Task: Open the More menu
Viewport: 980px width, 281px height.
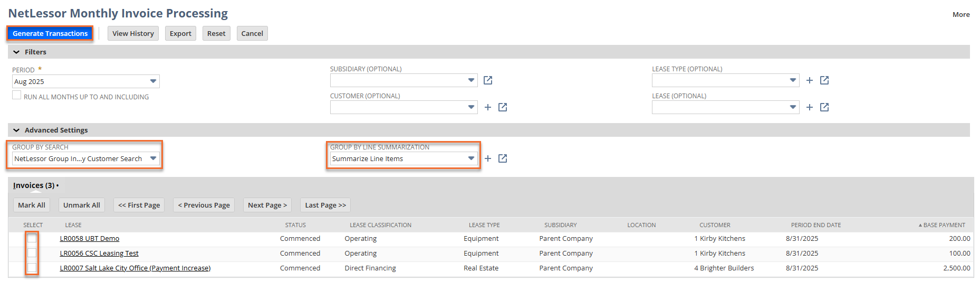Action: tap(961, 14)
